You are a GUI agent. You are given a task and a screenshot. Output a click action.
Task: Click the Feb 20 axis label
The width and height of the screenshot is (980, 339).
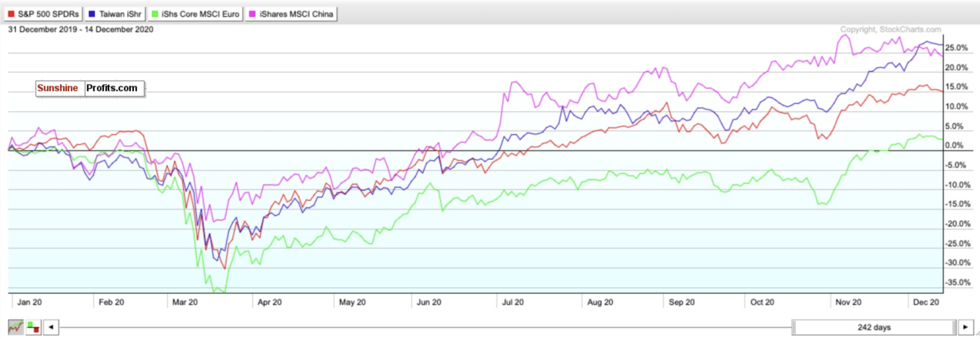(111, 302)
